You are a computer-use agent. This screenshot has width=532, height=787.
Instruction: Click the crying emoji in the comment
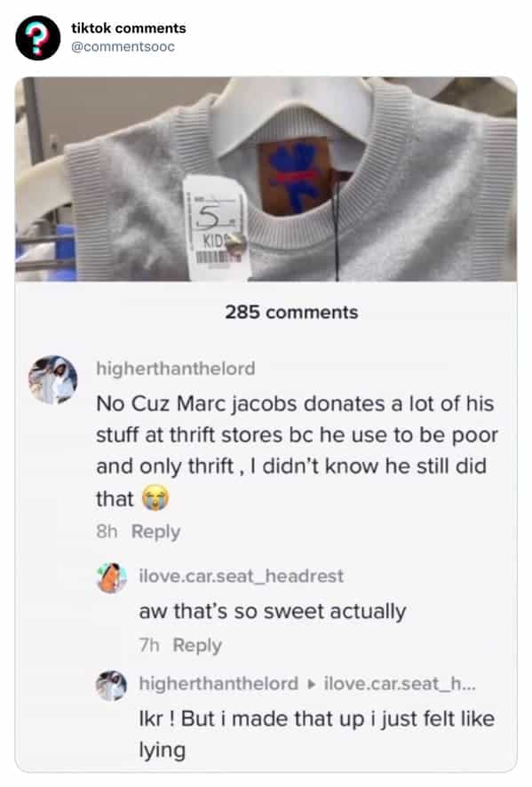[x=155, y=498]
